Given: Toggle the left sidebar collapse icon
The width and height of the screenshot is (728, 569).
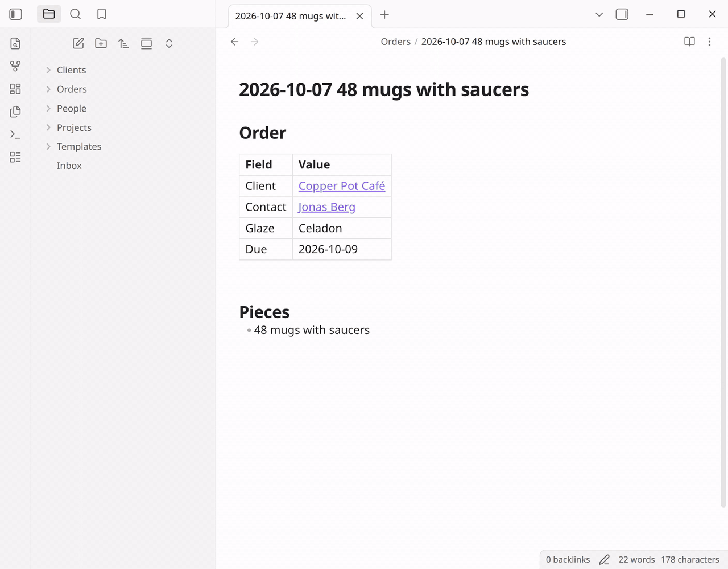Looking at the screenshot, I should pyautogui.click(x=16, y=14).
